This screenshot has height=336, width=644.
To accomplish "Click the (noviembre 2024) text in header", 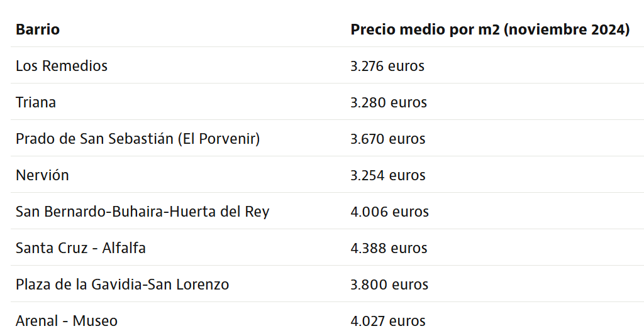I will point(567,30).
